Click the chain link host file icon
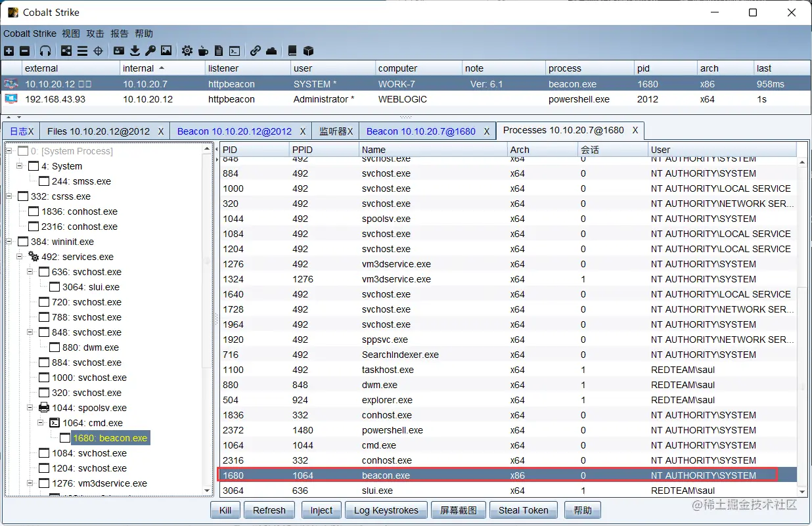 click(x=256, y=51)
